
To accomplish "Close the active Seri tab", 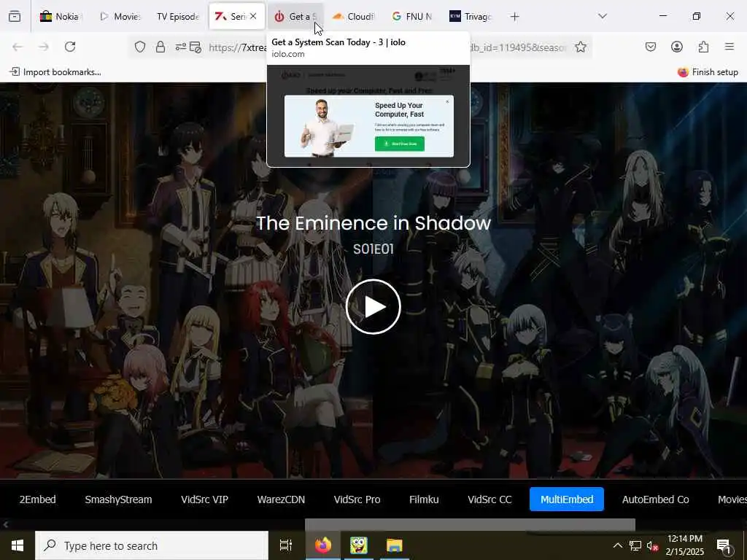I will click(253, 16).
